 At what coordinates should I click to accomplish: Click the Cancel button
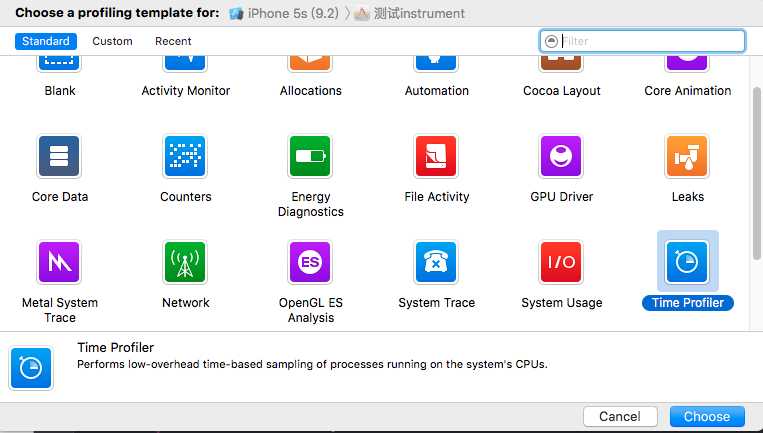click(x=620, y=416)
